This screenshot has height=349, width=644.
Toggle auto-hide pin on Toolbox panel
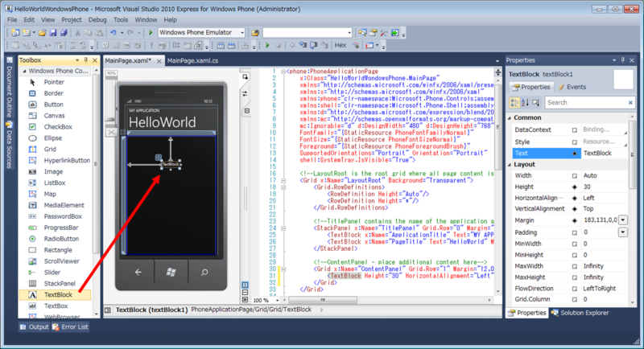pyautogui.click(x=86, y=60)
